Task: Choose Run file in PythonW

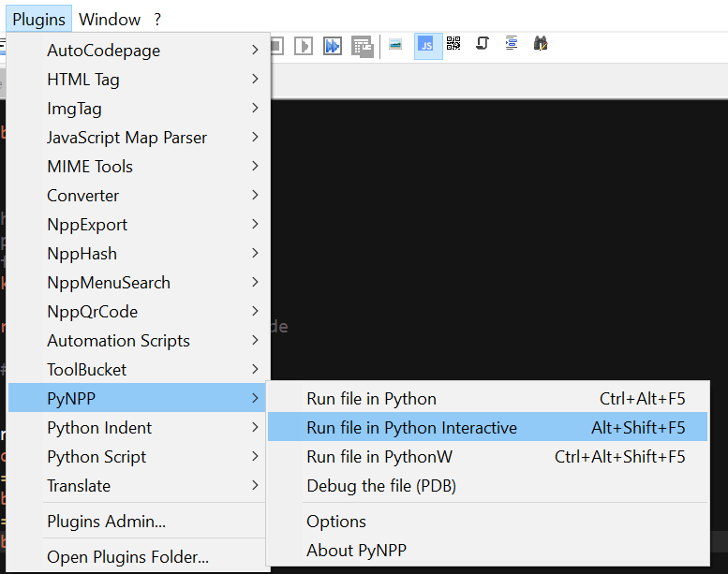Action: click(487, 457)
